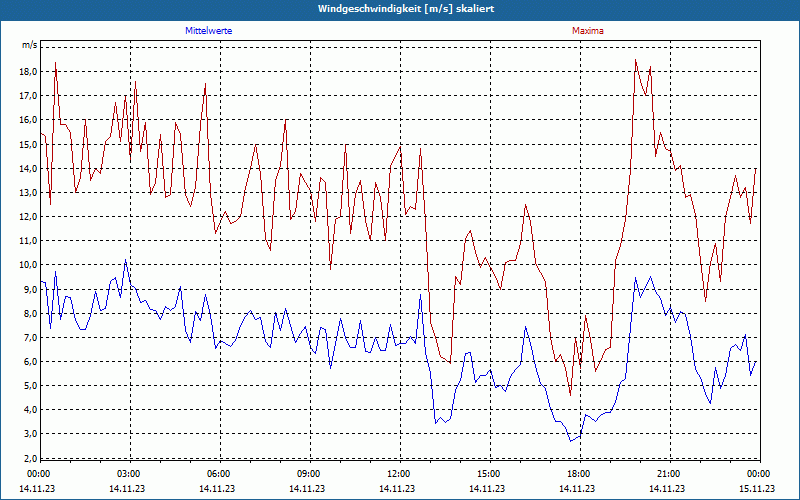Click the 18:00 time axis label
Viewport: 800px width, 500px height.
pyautogui.click(x=579, y=474)
